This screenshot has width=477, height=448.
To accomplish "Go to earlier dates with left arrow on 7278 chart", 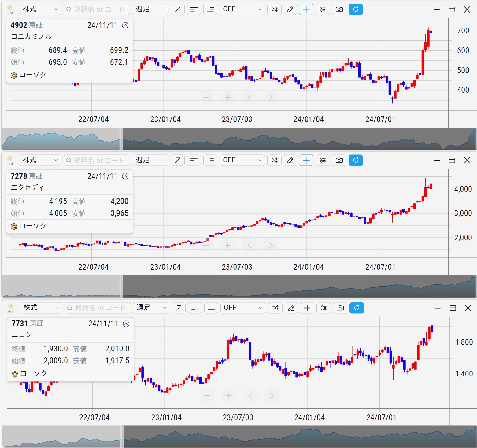I will click(250, 245).
